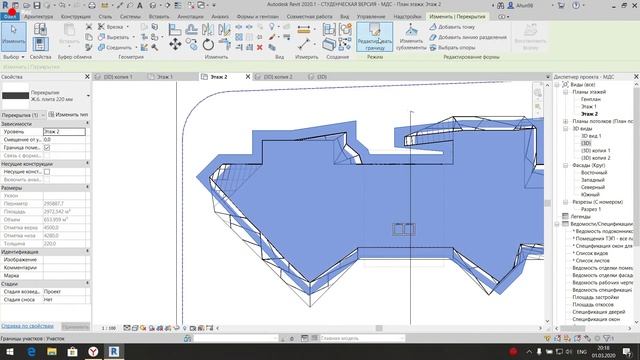
Task: Open the Перекрытия (1) filter dropdown
Action: [x=43, y=115]
